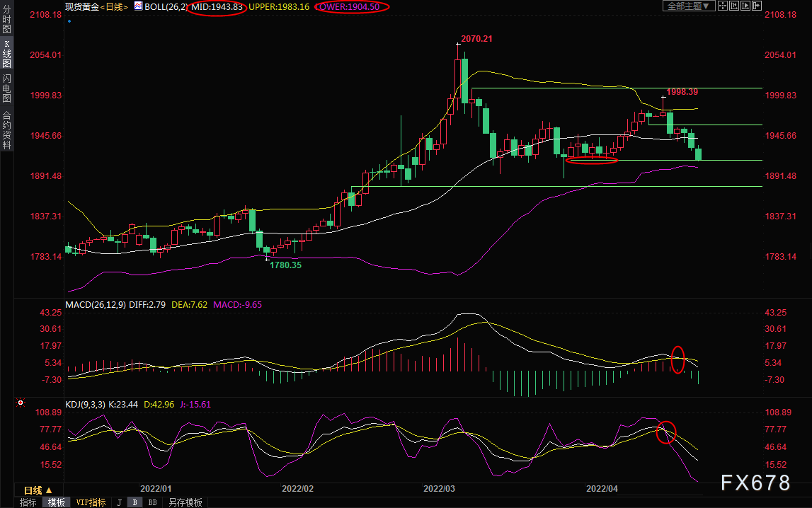Click the red gear icon beside KDJ
This screenshot has width=812, height=508.
point(21,403)
